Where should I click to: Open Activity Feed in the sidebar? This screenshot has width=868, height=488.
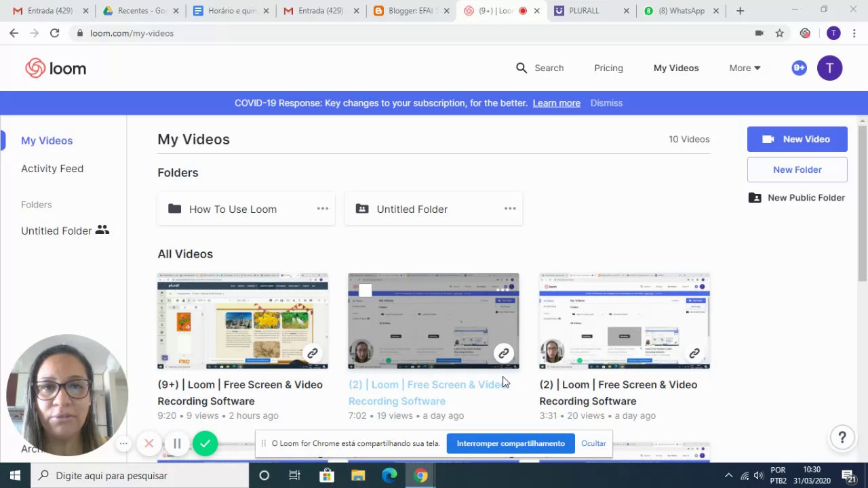pyautogui.click(x=52, y=169)
